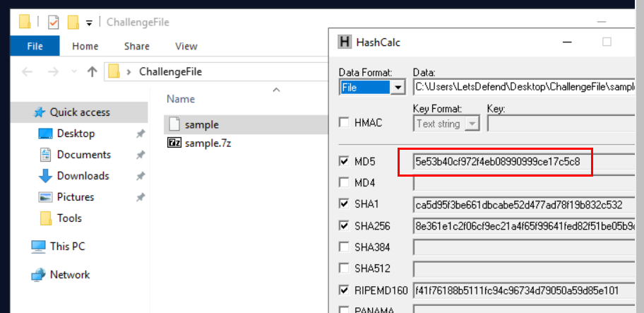Click the Network icon
Viewport: 644px width, 313px height.
click(x=38, y=274)
